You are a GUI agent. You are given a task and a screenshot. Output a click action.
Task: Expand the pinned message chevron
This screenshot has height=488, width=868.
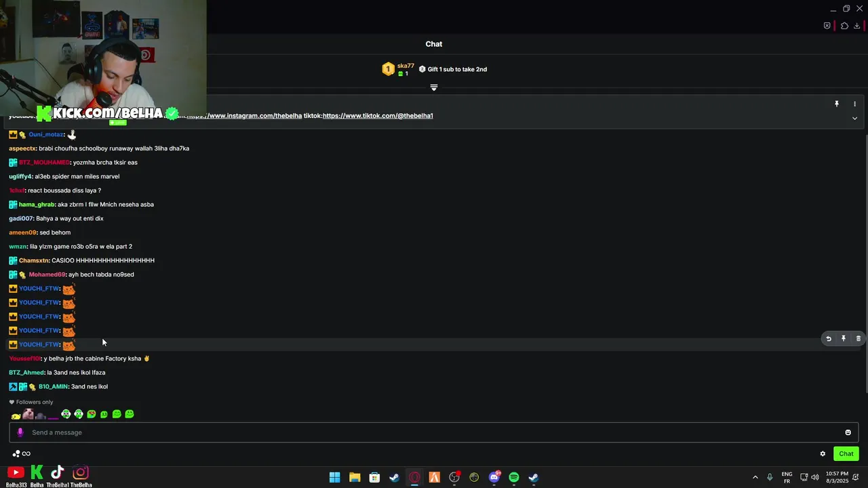point(854,118)
